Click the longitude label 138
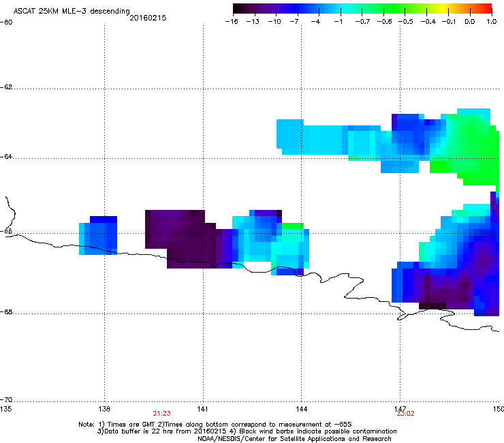The height and width of the screenshot is (443, 504). click(104, 409)
